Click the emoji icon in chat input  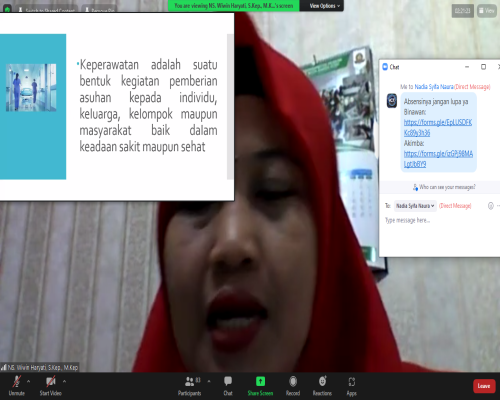click(x=491, y=206)
